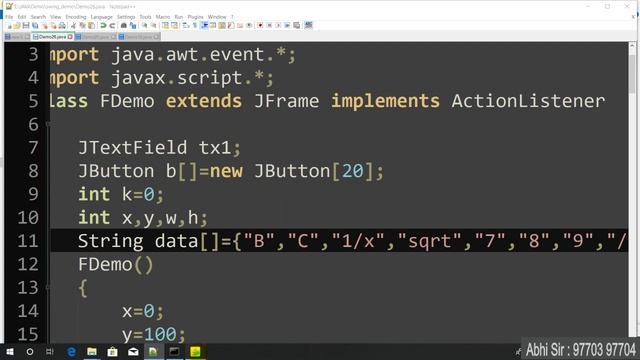Toggle the file monitoring eye icon
Screen dimensions: 640x360
[249, 26]
